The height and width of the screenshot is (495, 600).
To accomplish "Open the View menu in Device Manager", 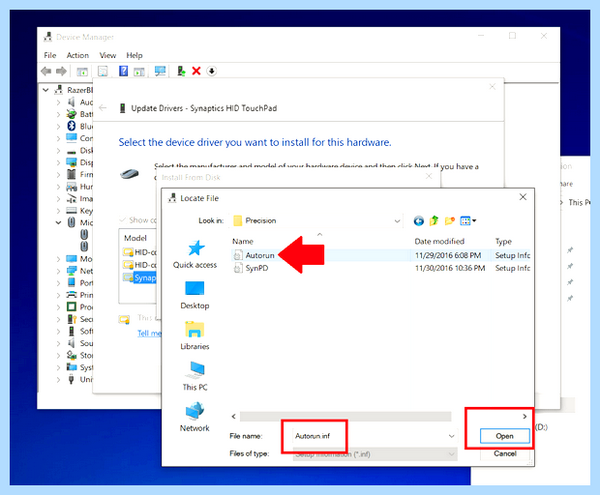I will point(108,55).
